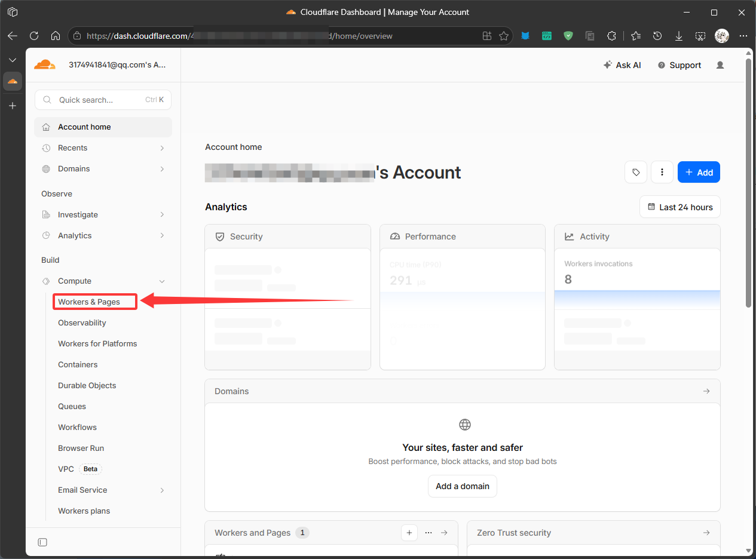
Task: Expand the Investigate section chevron
Action: 162,214
